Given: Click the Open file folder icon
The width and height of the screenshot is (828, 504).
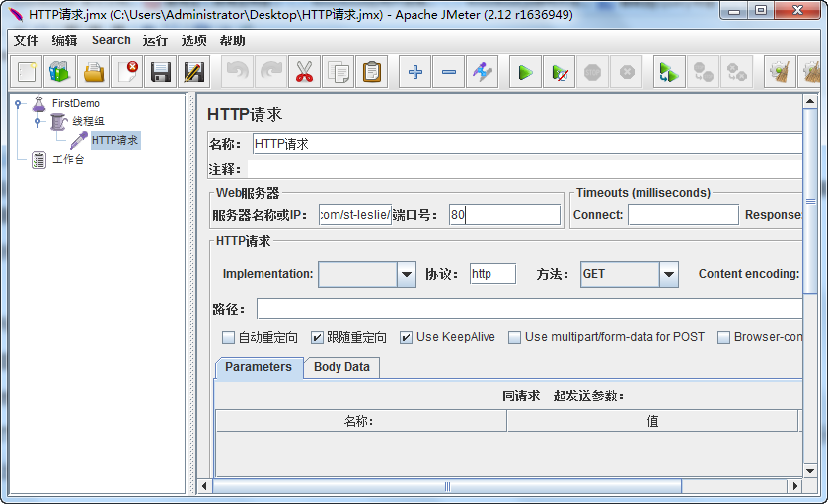Looking at the screenshot, I should (94, 72).
